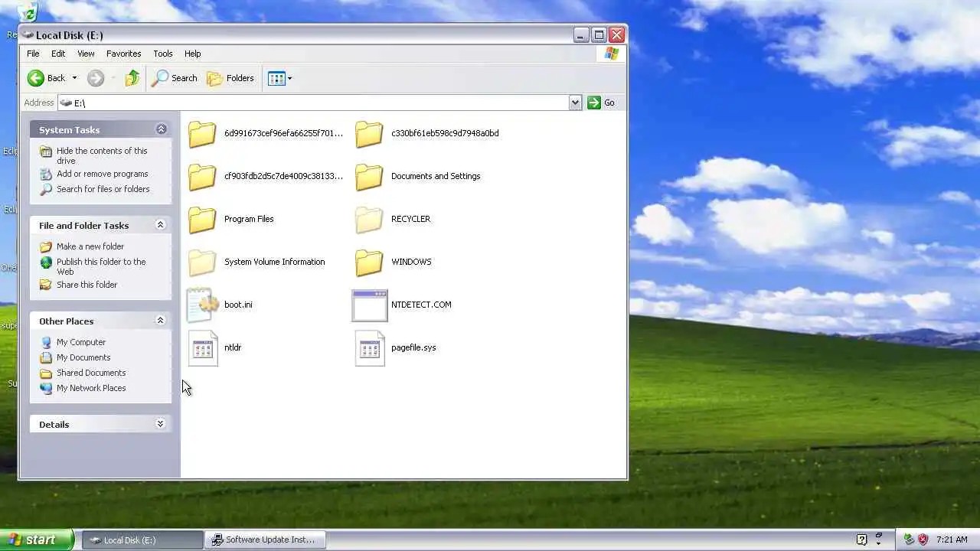Viewport: 980px width, 551px height.
Task: Open the Tools menu
Action: click(163, 54)
